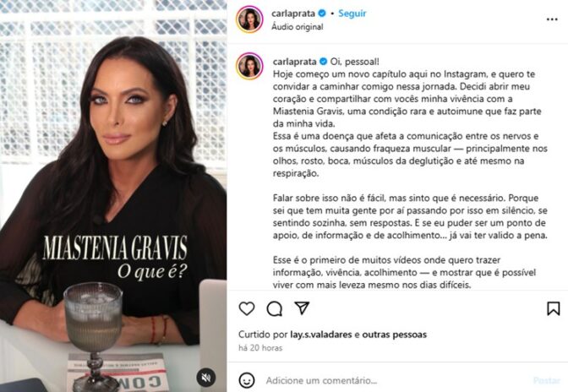Viewport: 568px width, 392px height.
Task: Open the carlaprata username in the caption
Action: (x=294, y=62)
